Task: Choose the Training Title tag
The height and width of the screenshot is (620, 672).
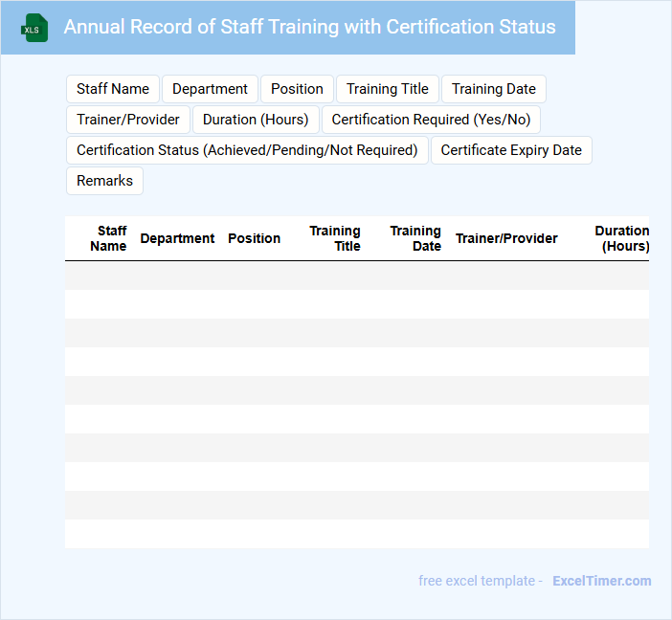Action: pyautogui.click(x=388, y=89)
